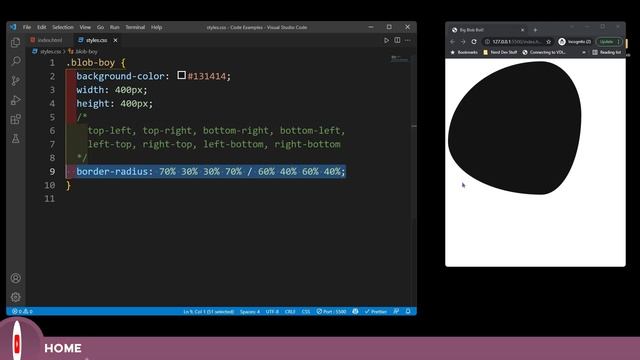
Task: Click the feedback icon in the status bar
Action: [x=396, y=311]
